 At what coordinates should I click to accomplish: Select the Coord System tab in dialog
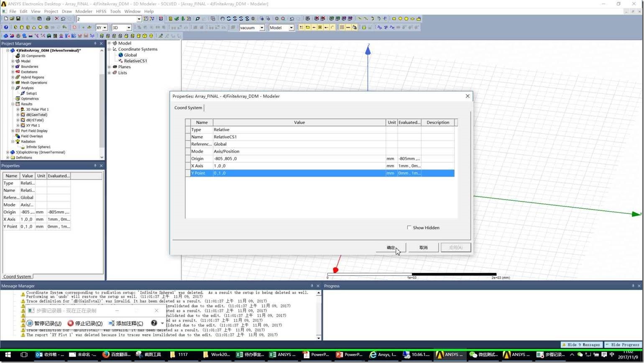click(188, 108)
